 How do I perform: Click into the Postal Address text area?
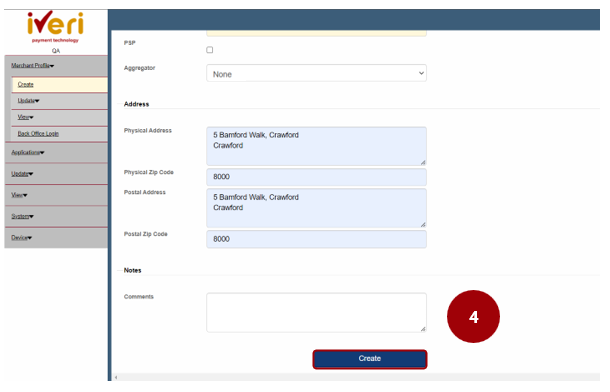tap(316, 208)
